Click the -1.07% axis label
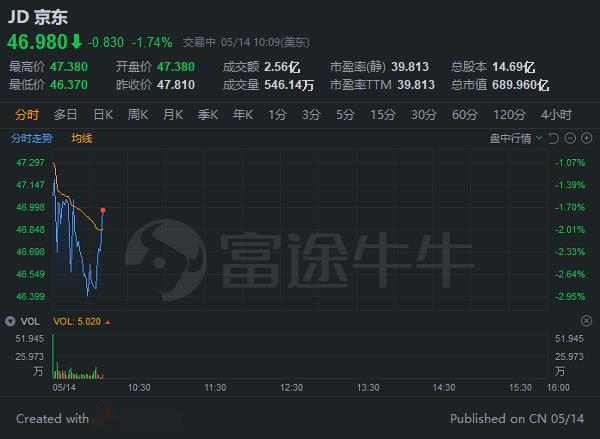 point(570,163)
